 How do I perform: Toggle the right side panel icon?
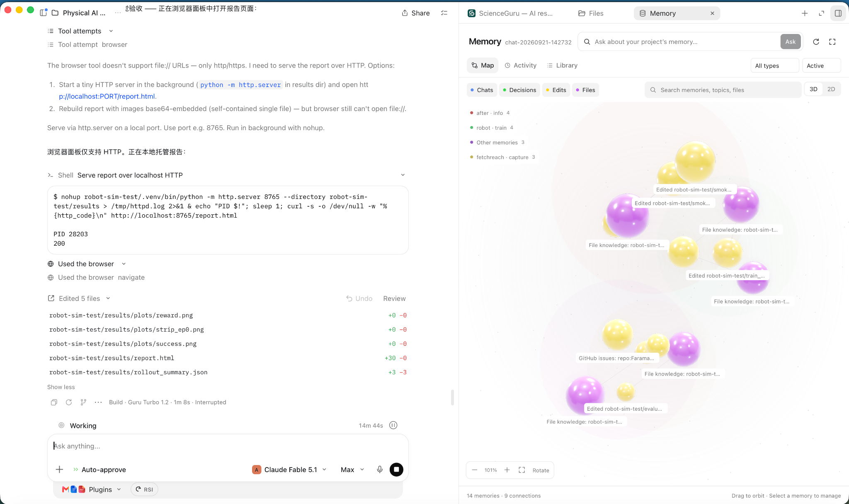(x=838, y=13)
